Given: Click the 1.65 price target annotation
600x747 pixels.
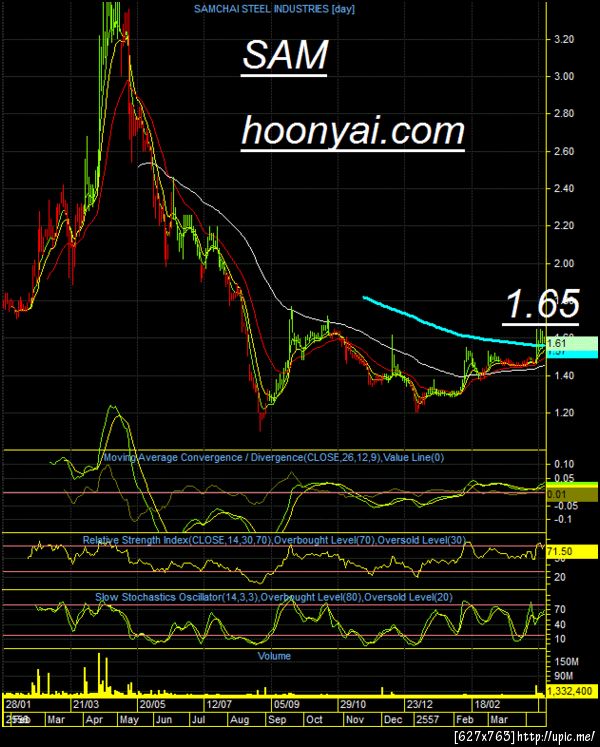Looking at the screenshot, I should click(543, 304).
